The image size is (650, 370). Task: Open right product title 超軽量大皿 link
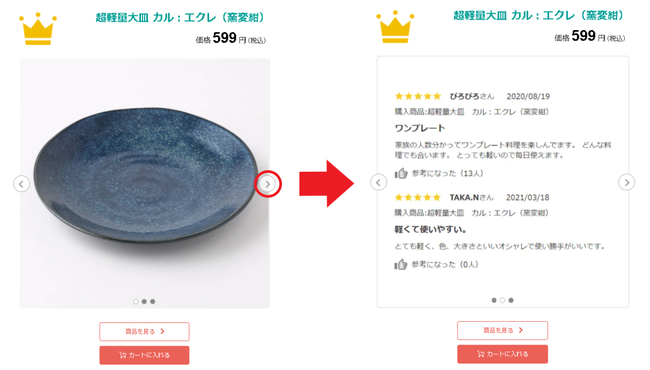(538, 15)
